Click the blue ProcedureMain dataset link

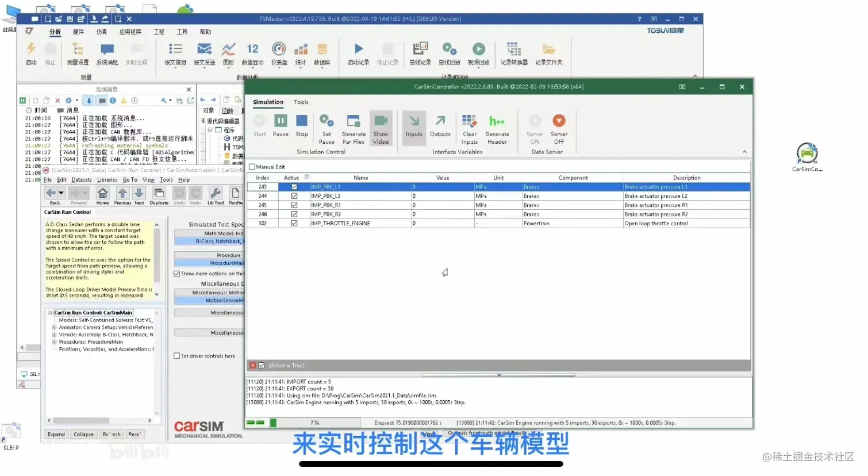[x=209, y=263]
